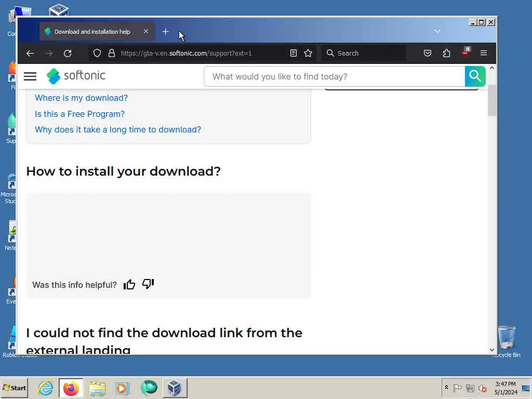The width and height of the screenshot is (532, 399).
Task: Expand the list all tabs chevron
Action: click(437, 31)
